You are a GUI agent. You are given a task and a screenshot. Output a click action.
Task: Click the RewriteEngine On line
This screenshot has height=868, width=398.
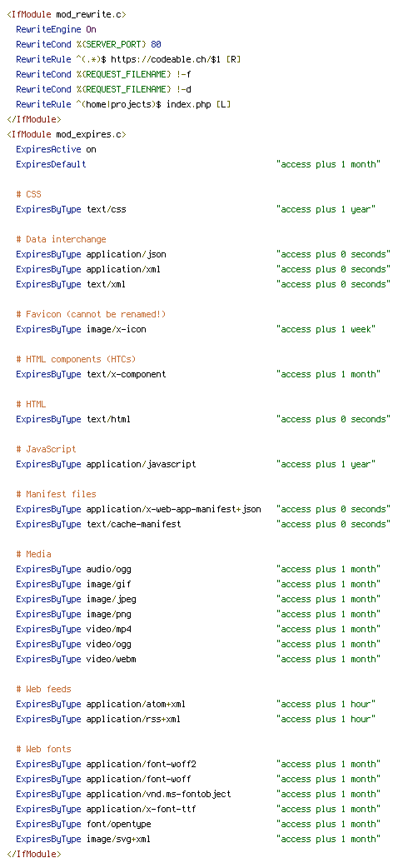[56, 29]
